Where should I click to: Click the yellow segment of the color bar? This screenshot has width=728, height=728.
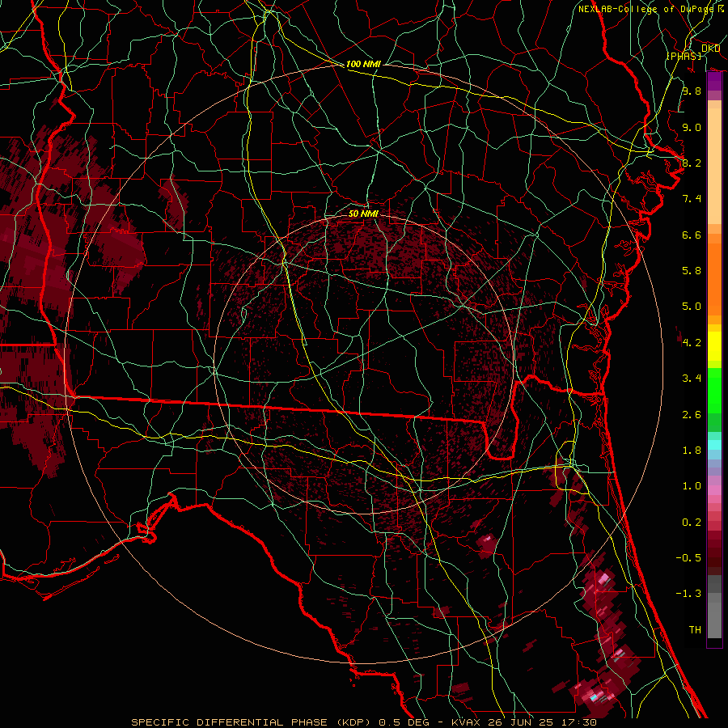(x=714, y=346)
